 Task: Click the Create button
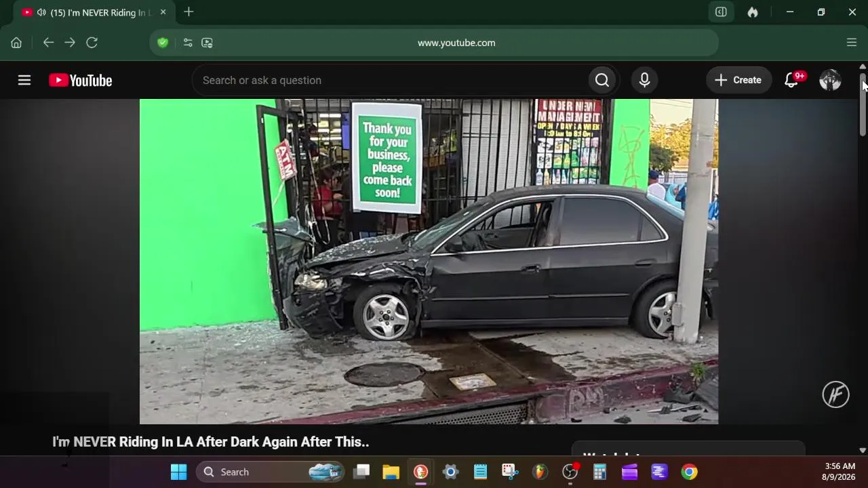(x=738, y=80)
